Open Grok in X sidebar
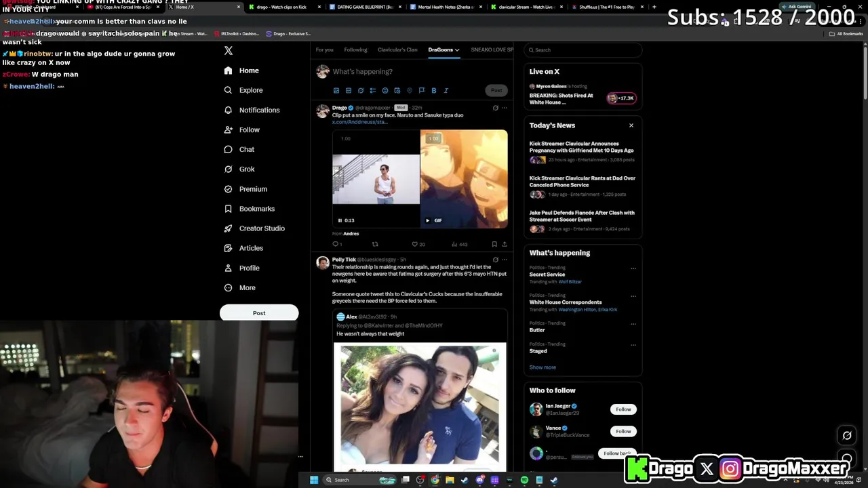This screenshot has height=488, width=868. (x=239, y=169)
